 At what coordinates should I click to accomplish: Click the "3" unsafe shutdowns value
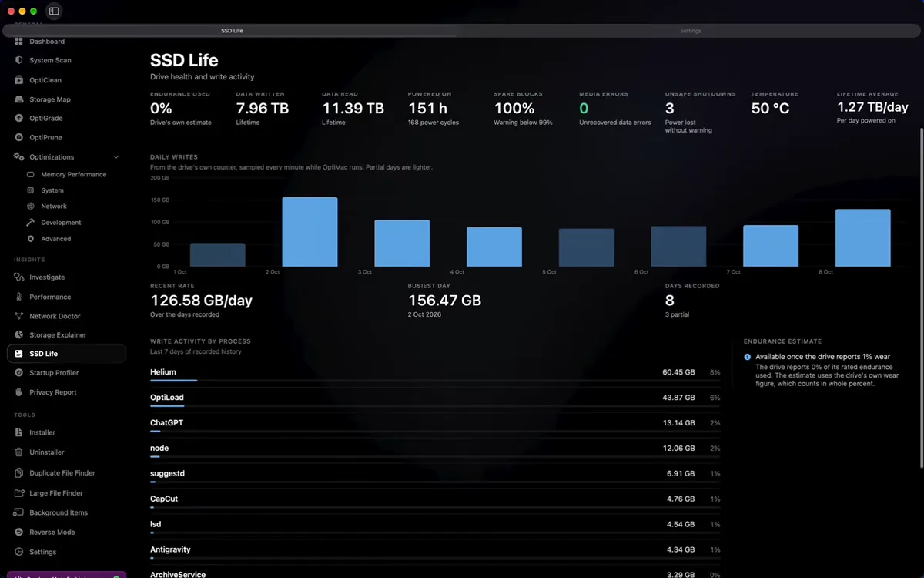tap(669, 109)
